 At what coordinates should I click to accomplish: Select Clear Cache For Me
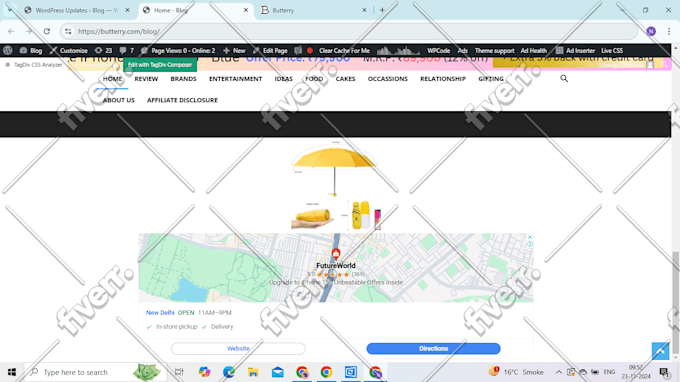[x=344, y=50]
